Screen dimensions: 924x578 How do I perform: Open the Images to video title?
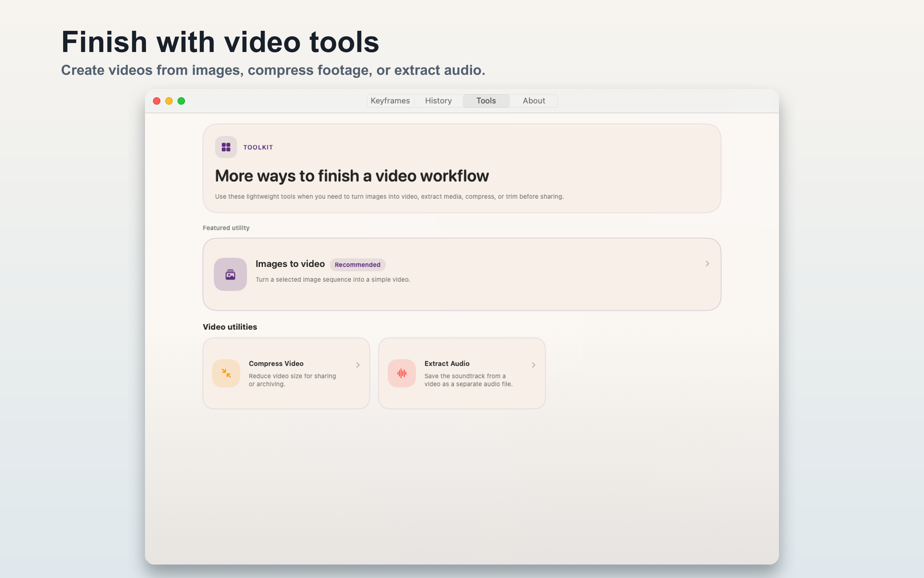290,264
